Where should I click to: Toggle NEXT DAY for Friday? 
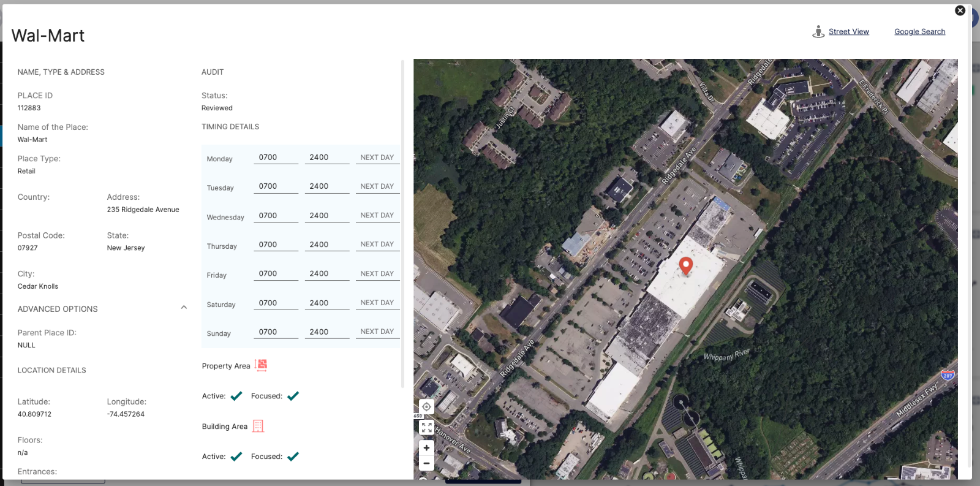coord(377,274)
